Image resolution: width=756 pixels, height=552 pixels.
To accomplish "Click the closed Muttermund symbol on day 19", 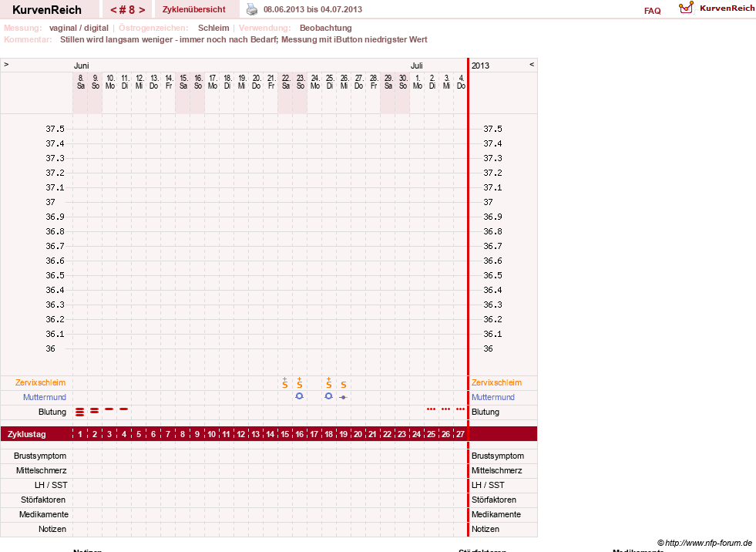I will pos(343,397).
